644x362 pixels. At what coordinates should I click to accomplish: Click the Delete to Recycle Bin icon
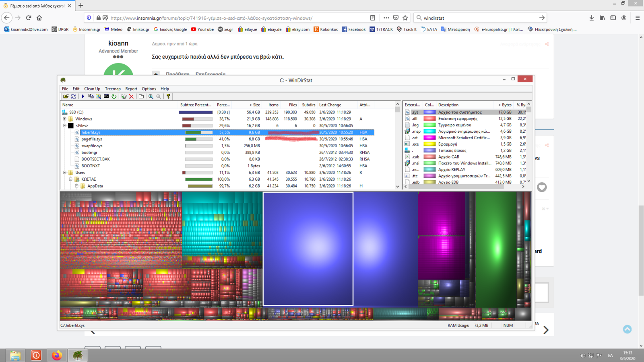(x=124, y=97)
